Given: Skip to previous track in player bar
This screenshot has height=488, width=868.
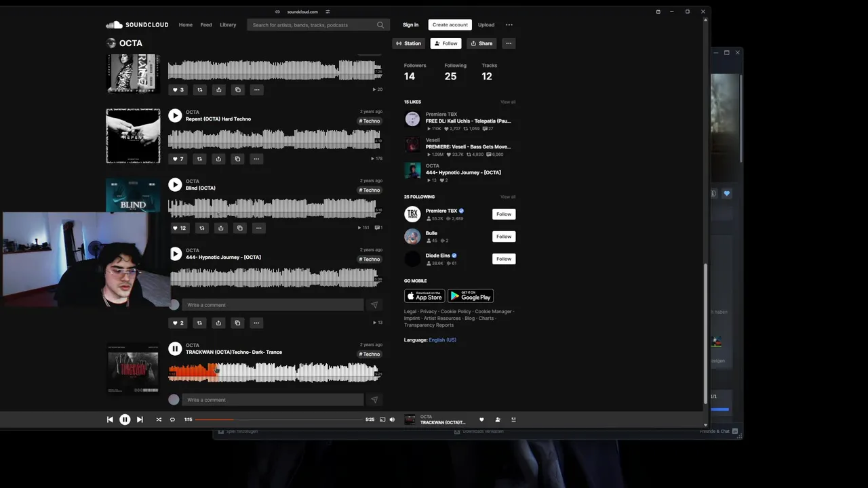Looking at the screenshot, I should pyautogui.click(x=110, y=420).
